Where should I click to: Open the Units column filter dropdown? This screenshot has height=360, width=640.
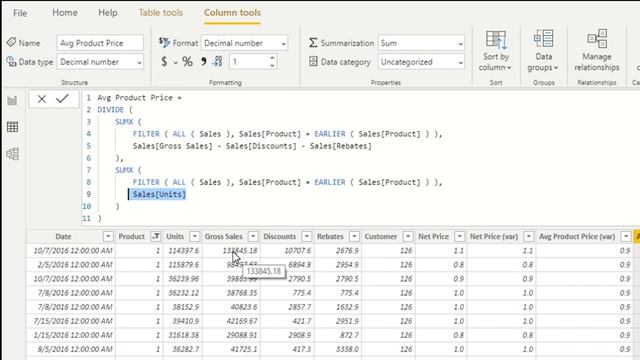(x=195, y=236)
